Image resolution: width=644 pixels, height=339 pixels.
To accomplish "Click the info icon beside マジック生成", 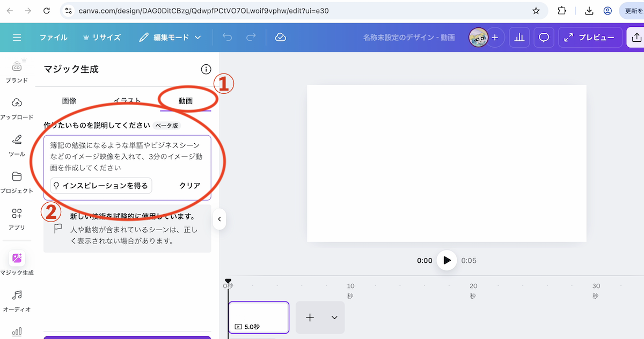I will (x=206, y=69).
